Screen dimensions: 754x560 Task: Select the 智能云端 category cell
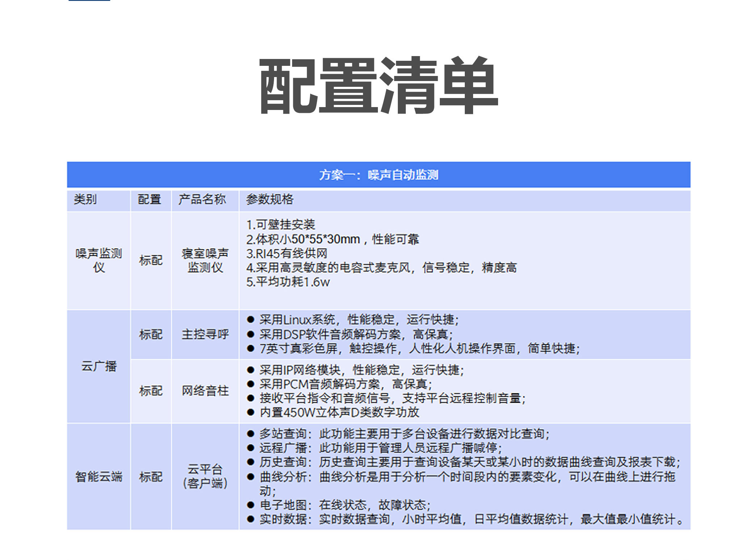click(x=98, y=476)
